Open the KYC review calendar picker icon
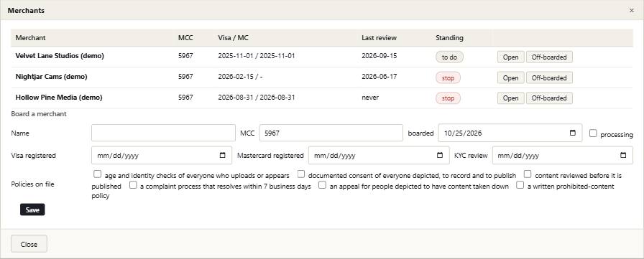The image size is (644, 259). click(x=623, y=155)
